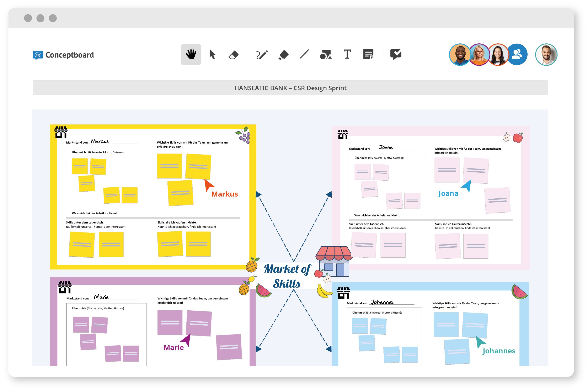Open the Shapes tool
588x391 pixels.
(x=326, y=54)
